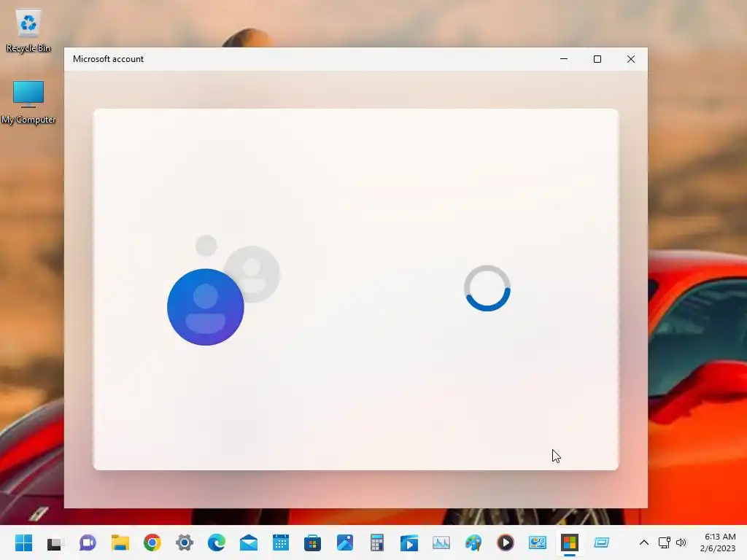Viewport: 747px width, 560px height.
Task: Launch Paint from the taskbar
Action: click(x=473, y=542)
